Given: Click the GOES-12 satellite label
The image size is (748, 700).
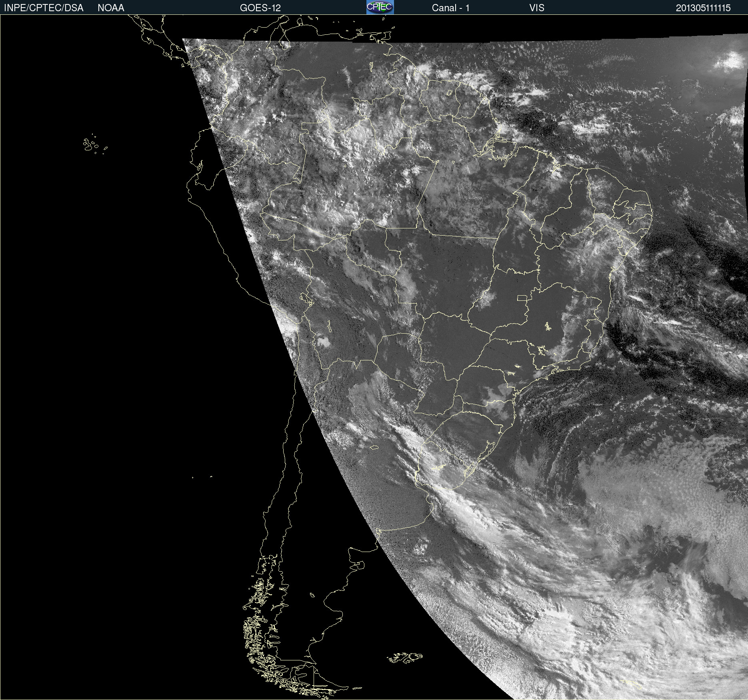Looking at the screenshot, I should pos(260,8).
